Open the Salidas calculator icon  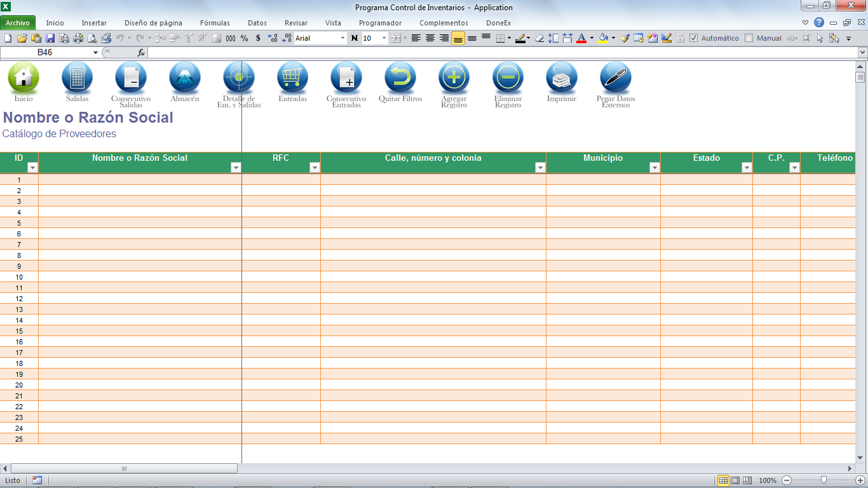click(77, 78)
